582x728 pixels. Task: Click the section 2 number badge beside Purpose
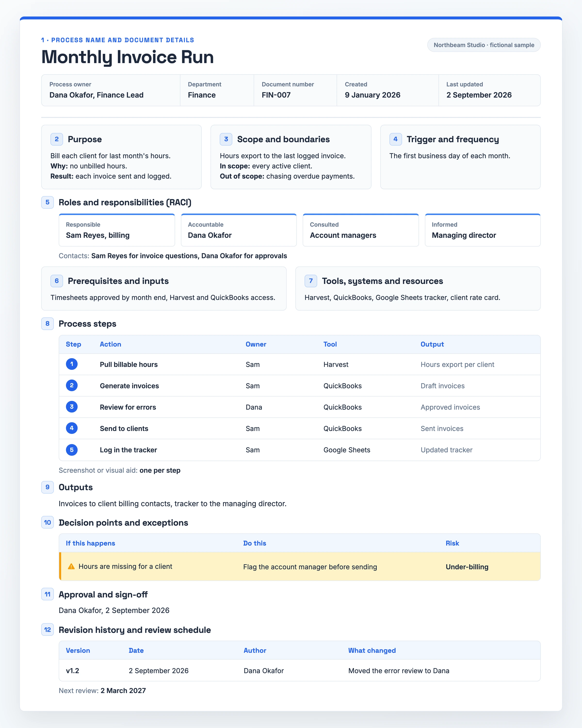pyautogui.click(x=57, y=139)
